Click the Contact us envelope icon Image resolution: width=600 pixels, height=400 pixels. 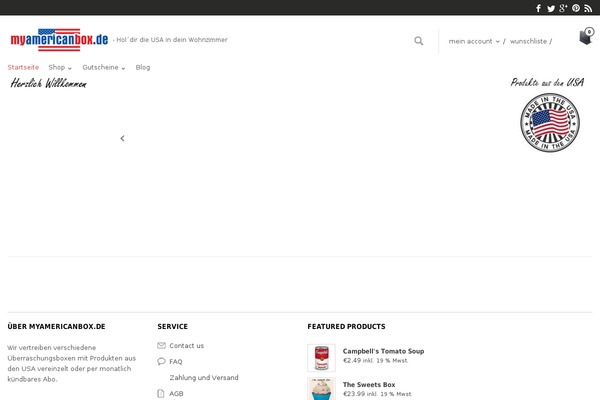tap(161, 346)
